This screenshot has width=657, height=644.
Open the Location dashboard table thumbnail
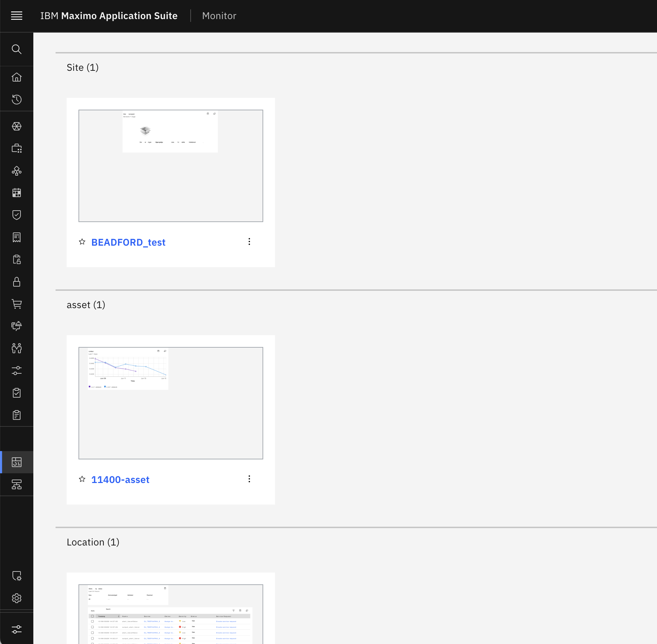[x=171, y=614]
